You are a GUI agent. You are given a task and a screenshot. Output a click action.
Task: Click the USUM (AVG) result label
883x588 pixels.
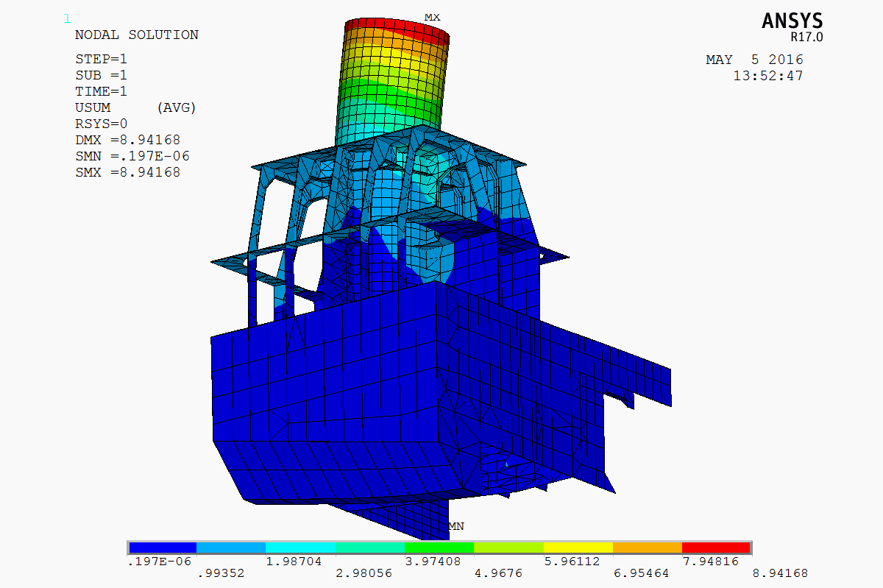coord(135,107)
